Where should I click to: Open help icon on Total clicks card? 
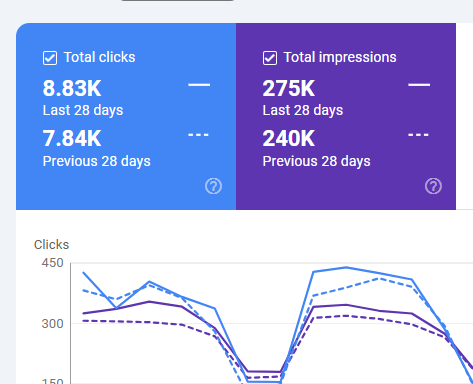point(213,186)
